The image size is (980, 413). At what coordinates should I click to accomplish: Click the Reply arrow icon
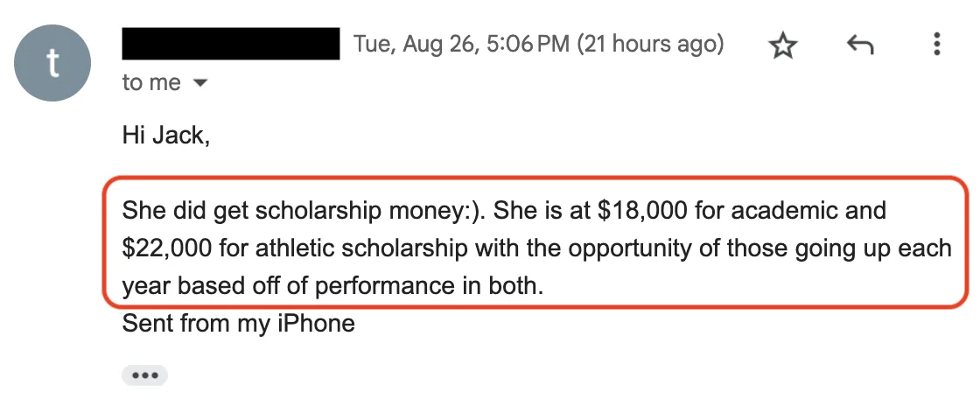[861, 45]
